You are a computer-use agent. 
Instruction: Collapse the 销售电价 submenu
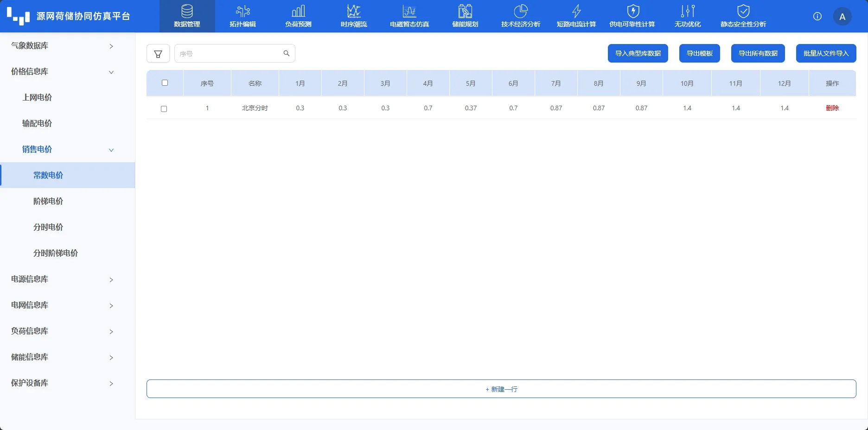(67, 149)
